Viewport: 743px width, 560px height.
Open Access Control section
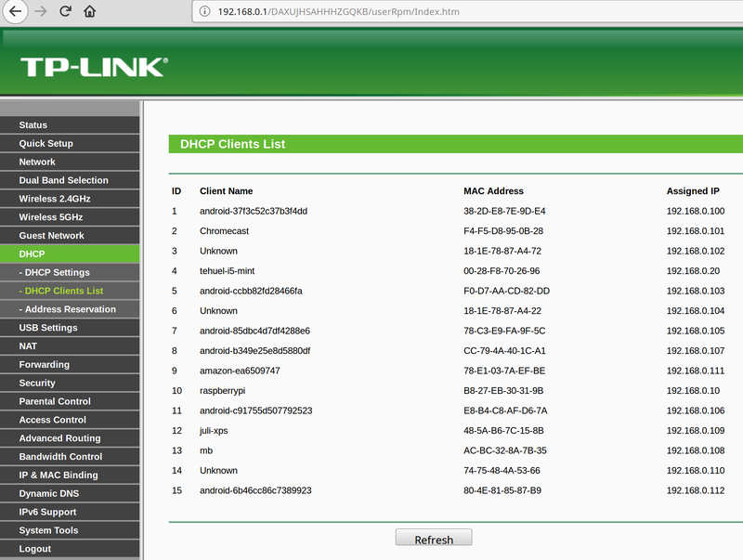(70, 421)
